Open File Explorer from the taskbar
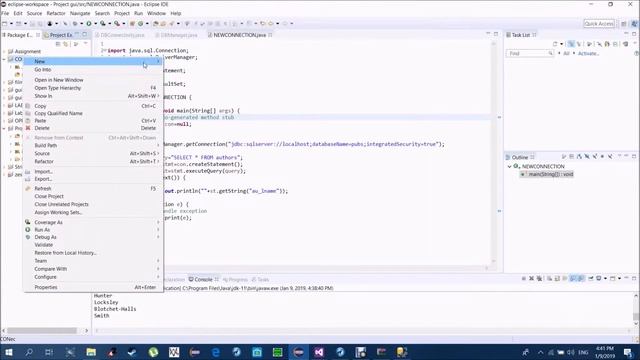The image size is (640, 360). [x=91, y=352]
